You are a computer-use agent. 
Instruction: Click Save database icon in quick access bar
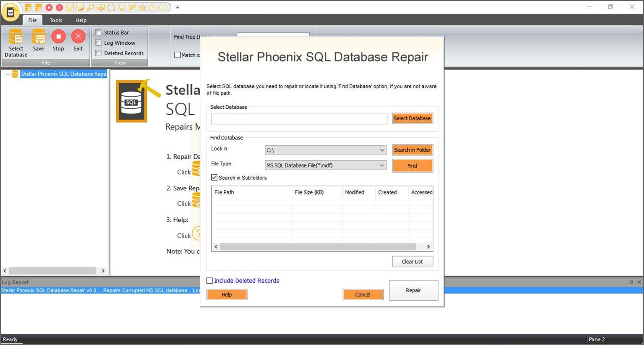click(x=38, y=7)
